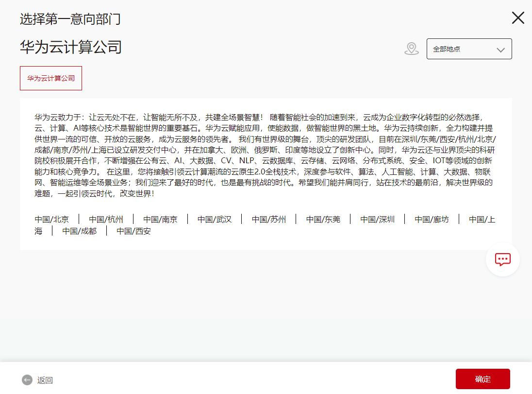Click the 中国/成都 location text
The image size is (532, 394).
tap(80, 231)
